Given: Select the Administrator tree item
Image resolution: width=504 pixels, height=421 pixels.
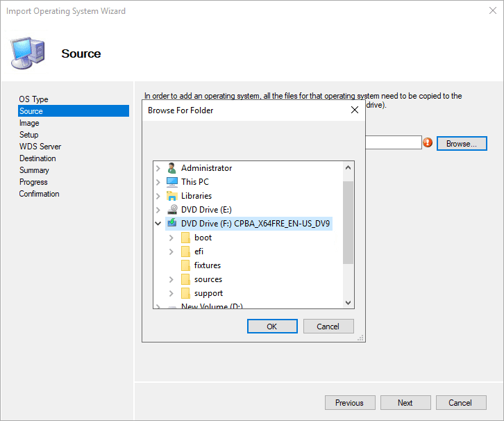Looking at the screenshot, I should [206, 168].
